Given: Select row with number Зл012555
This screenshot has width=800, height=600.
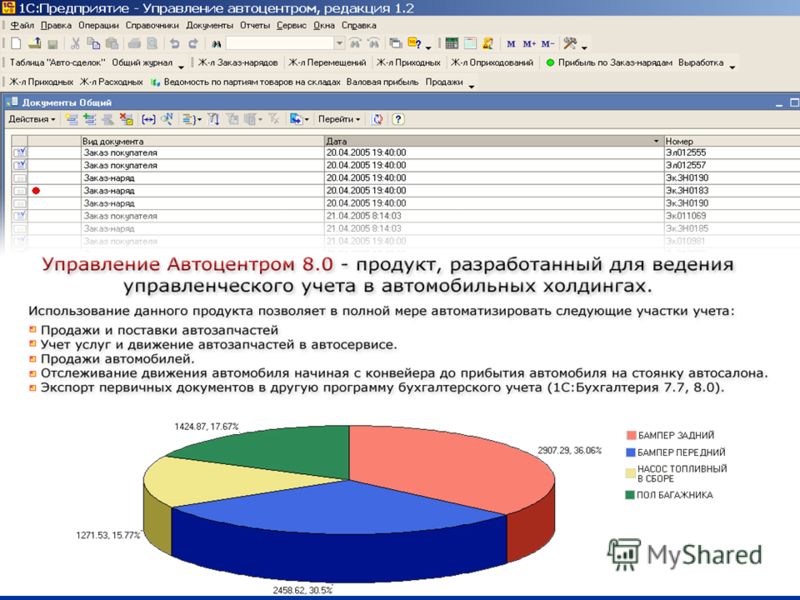Looking at the screenshot, I should [x=406, y=153].
